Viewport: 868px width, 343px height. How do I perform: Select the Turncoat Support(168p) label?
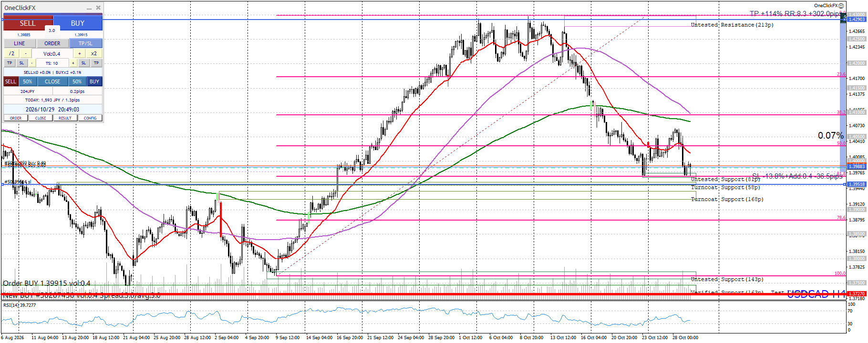727,199
